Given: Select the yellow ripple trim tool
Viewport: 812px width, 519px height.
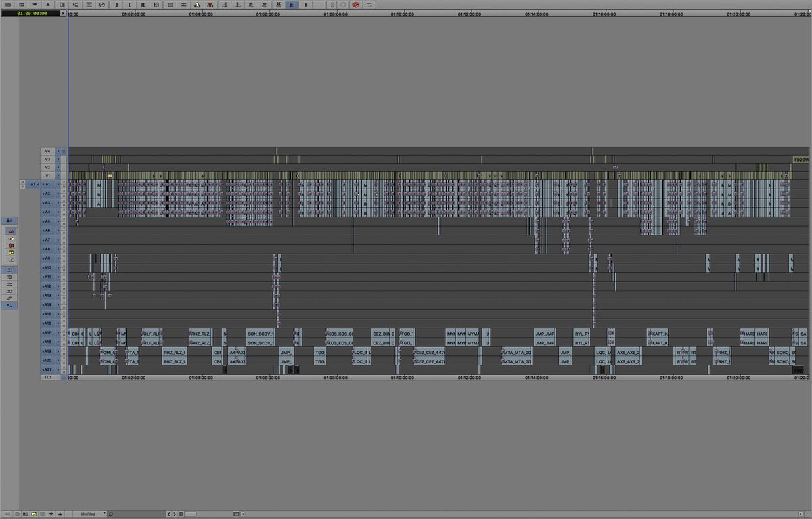Looking at the screenshot, I should pos(9,252).
